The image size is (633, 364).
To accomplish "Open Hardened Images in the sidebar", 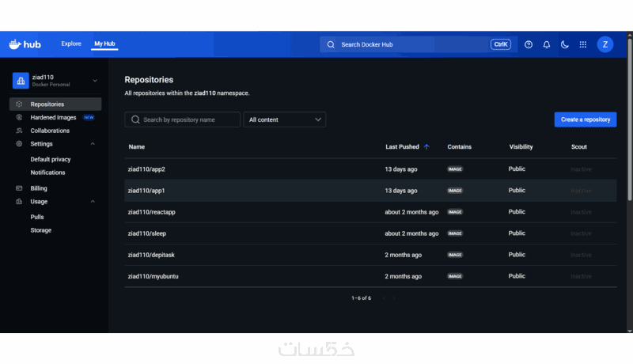I will point(53,117).
